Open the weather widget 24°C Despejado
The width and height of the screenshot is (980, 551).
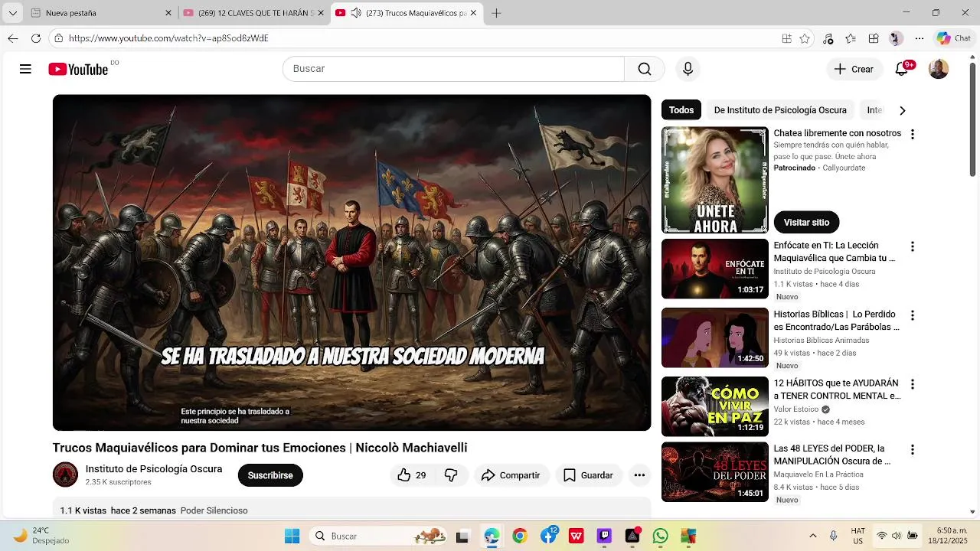click(x=42, y=536)
